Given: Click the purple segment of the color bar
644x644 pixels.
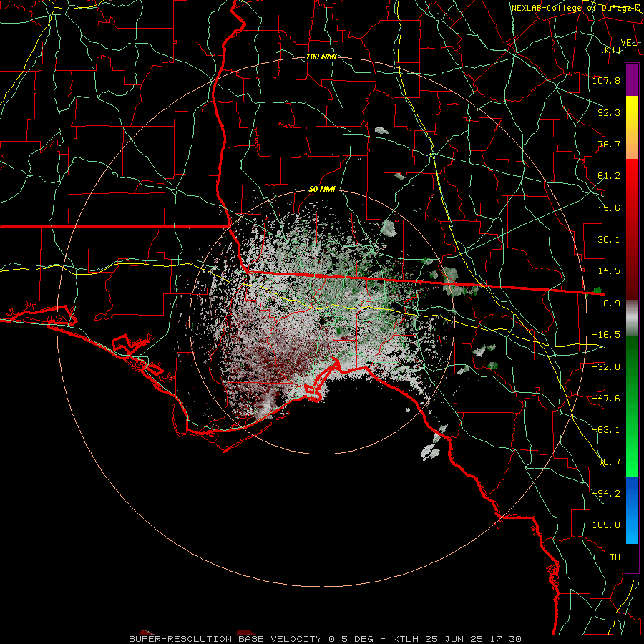Looking at the screenshot, I should tap(632, 79).
